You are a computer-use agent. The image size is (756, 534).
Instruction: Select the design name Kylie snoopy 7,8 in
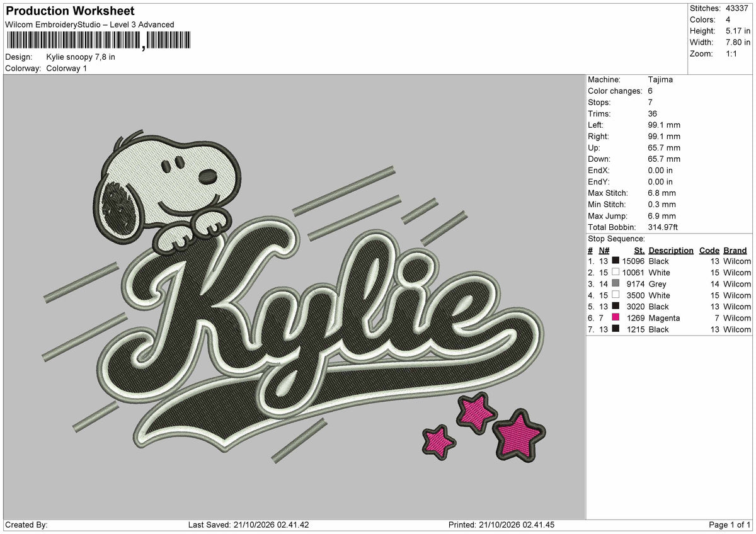click(x=81, y=57)
